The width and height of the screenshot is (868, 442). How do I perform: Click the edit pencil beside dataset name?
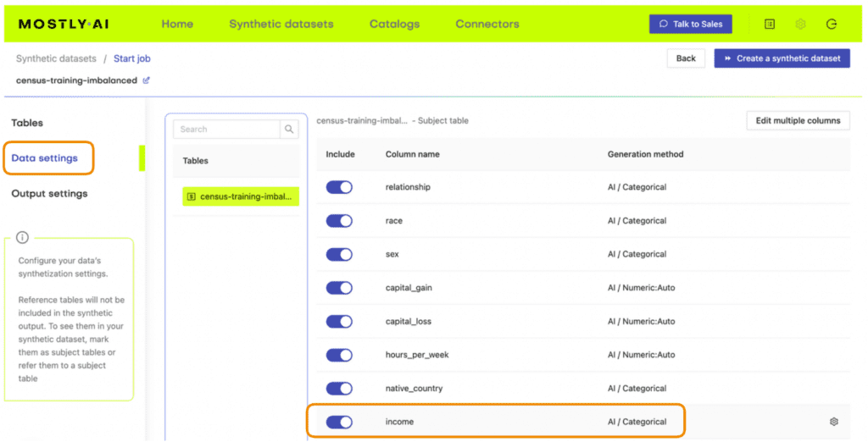tap(146, 80)
